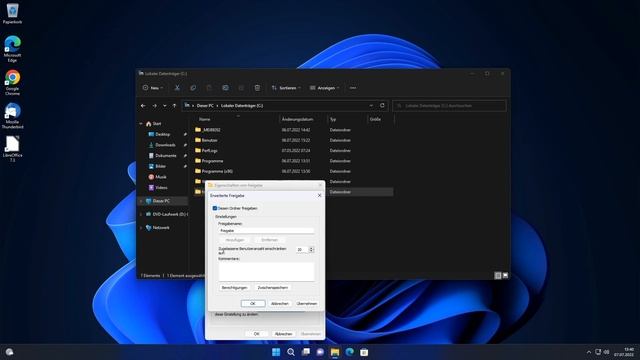
Task: Open the Mozilla Thunderbird desktop shortcut
Action: [12, 116]
